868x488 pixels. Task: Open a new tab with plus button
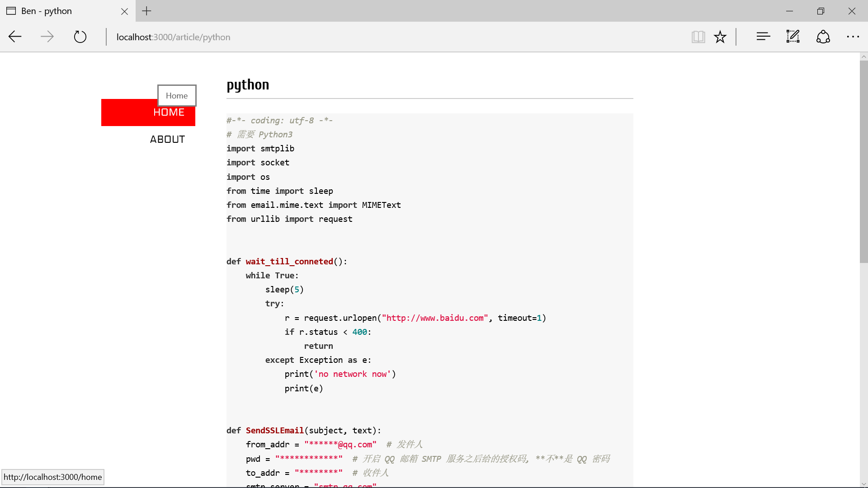pos(146,11)
